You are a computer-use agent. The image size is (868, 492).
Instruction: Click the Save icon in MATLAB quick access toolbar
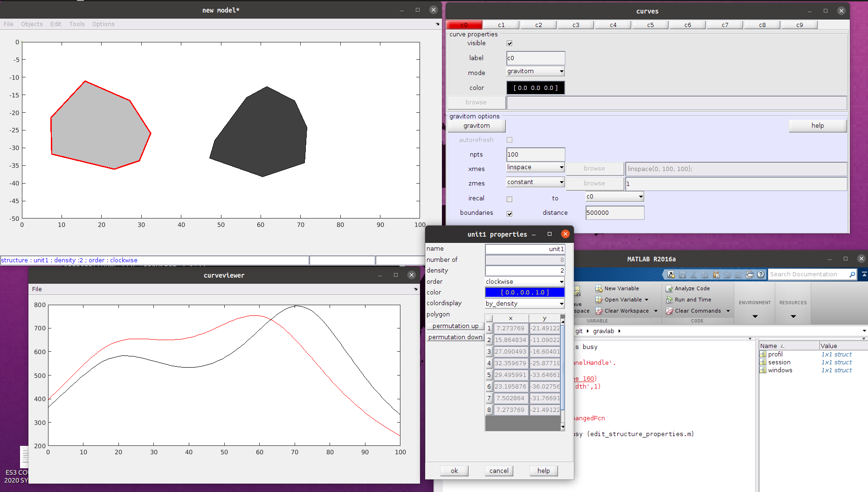[682, 275]
